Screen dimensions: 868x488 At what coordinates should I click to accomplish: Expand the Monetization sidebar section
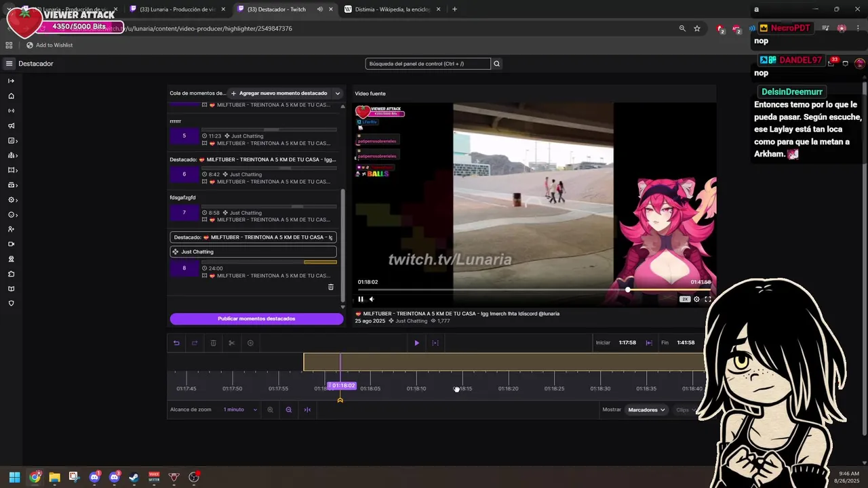click(12, 185)
